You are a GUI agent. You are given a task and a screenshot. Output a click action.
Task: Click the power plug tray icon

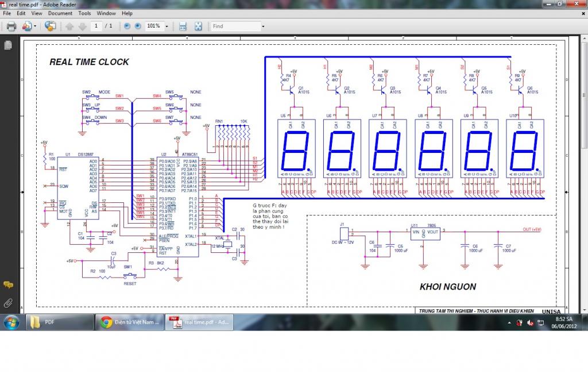click(x=519, y=323)
